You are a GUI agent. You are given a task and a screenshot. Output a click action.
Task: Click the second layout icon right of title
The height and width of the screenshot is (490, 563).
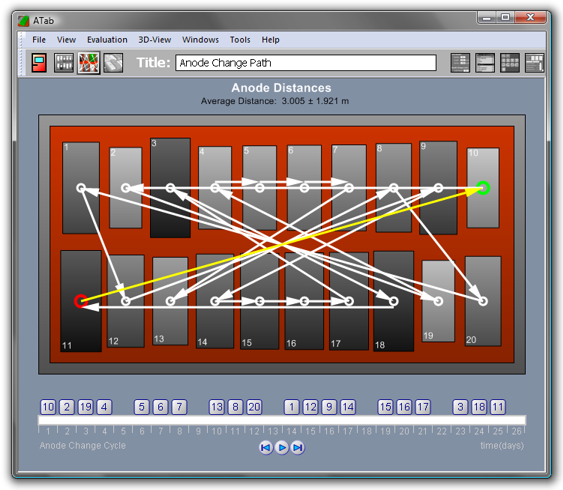[x=485, y=63]
